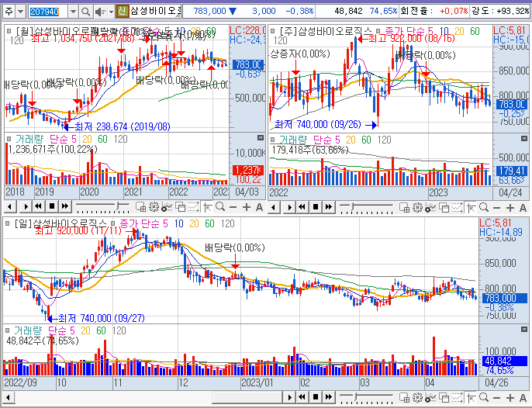Step back in the weekly chart
The width and height of the screenshot is (532, 408).
point(274,207)
